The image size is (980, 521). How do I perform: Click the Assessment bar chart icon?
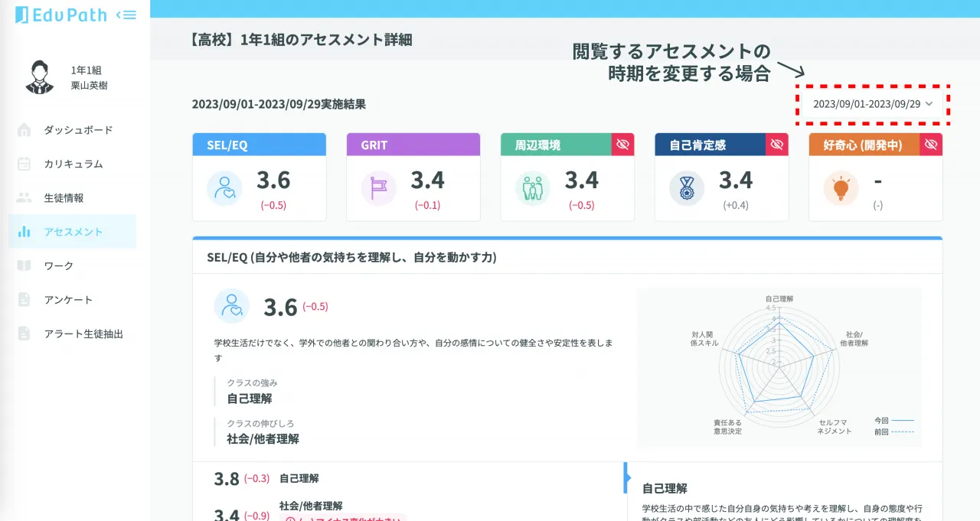(24, 231)
